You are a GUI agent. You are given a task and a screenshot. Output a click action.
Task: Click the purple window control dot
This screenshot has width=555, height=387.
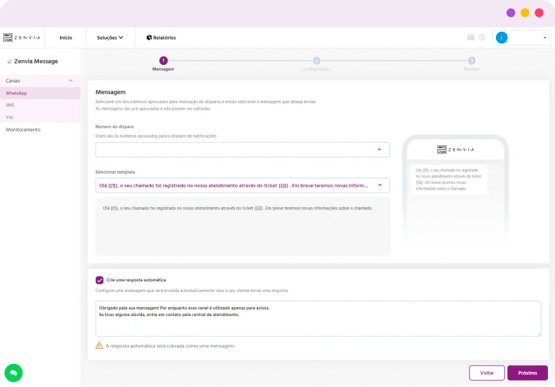coord(510,13)
